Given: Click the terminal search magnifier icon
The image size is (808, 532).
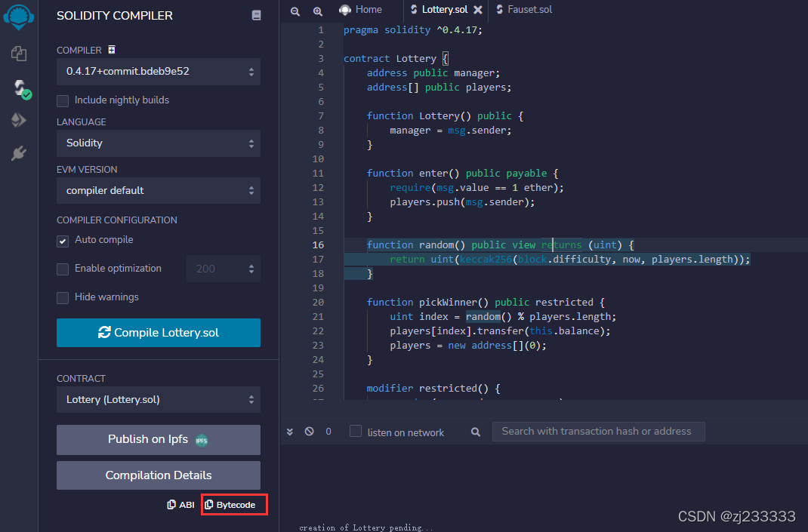Looking at the screenshot, I should coord(476,432).
